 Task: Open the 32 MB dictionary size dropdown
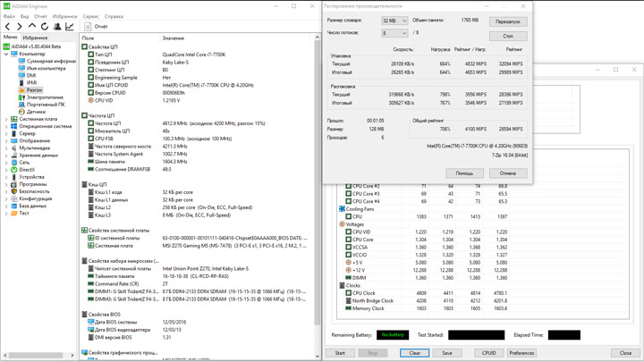pos(394,21)
